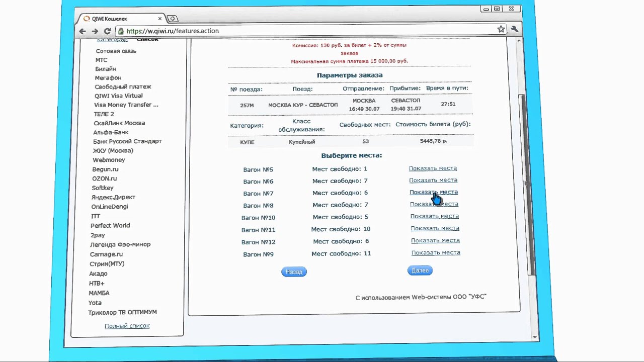
Task: Show seats for Вагон №9
Action: click(x=436, y=252)
